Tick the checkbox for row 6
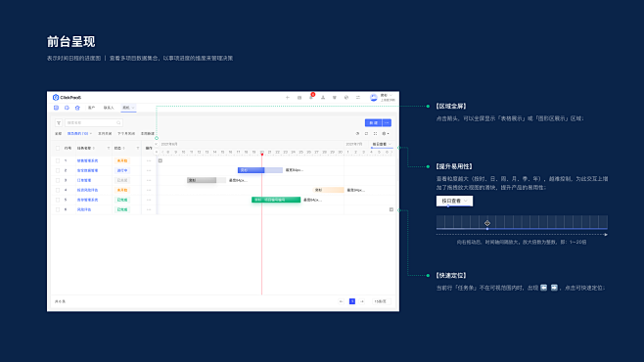The width and height of the screenshot is (644, 362). pos(58,209)
